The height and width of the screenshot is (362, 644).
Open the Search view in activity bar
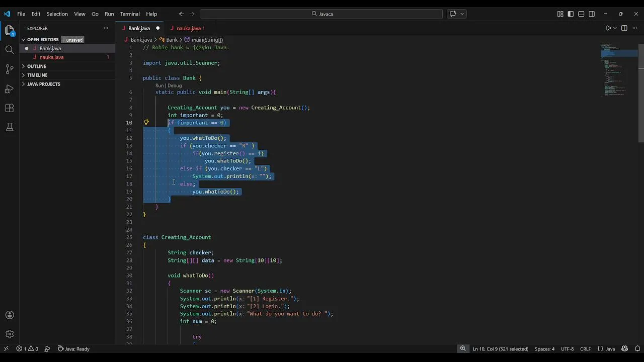(10, 50)
